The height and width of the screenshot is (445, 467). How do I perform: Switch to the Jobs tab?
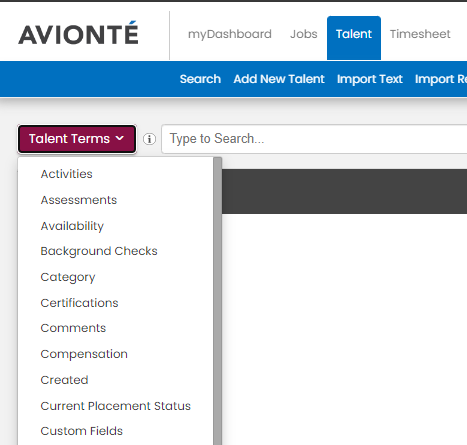tap(304, 34)
